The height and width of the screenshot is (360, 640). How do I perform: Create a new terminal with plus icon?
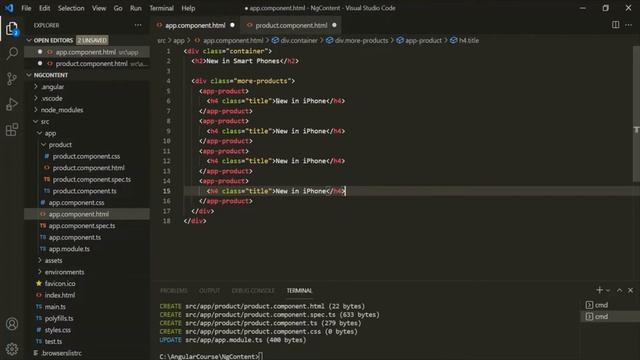(599, 290)
